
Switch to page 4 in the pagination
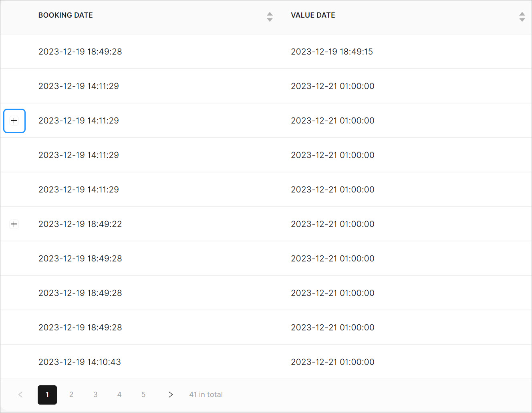click(119, 395)
